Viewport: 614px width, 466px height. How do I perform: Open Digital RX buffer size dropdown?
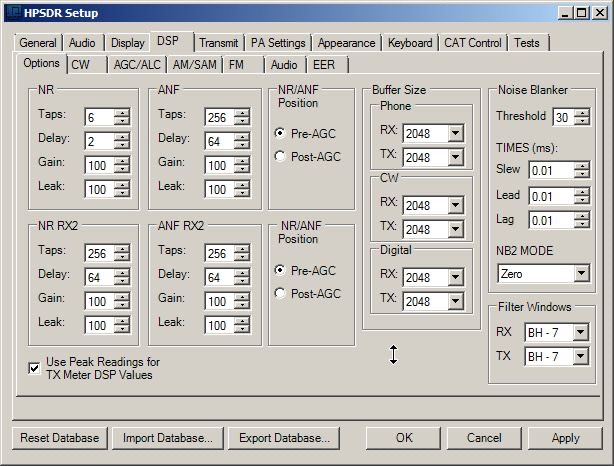tap(456, 278)
